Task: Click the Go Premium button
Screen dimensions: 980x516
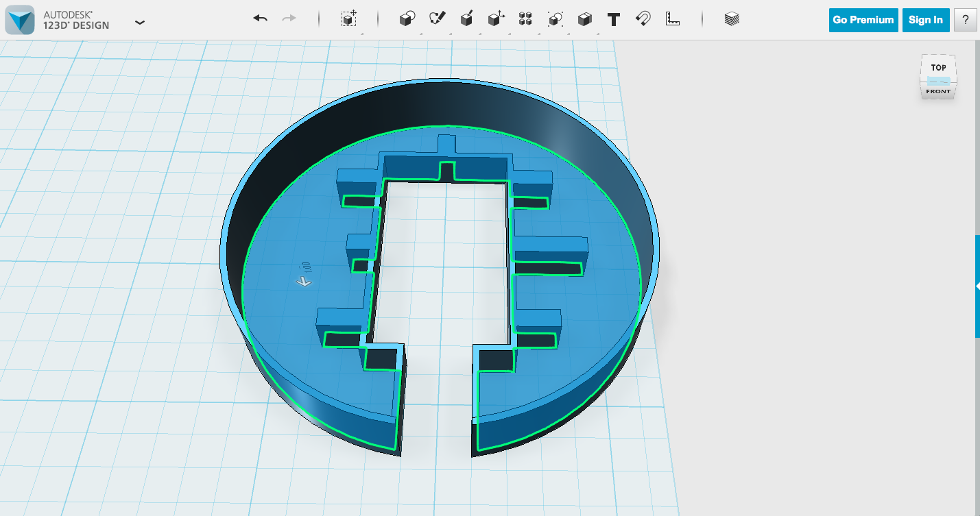Action: click(x=863, y=20)
